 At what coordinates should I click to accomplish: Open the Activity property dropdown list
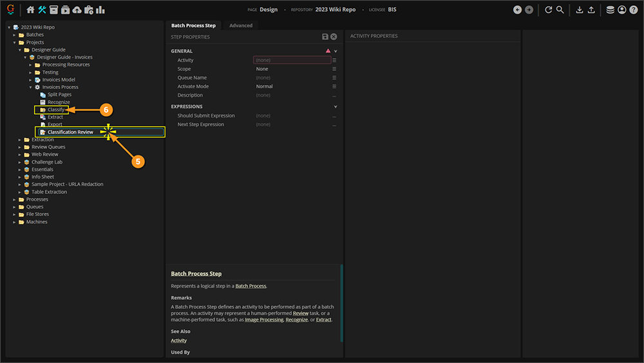click(x=334, y=60)
